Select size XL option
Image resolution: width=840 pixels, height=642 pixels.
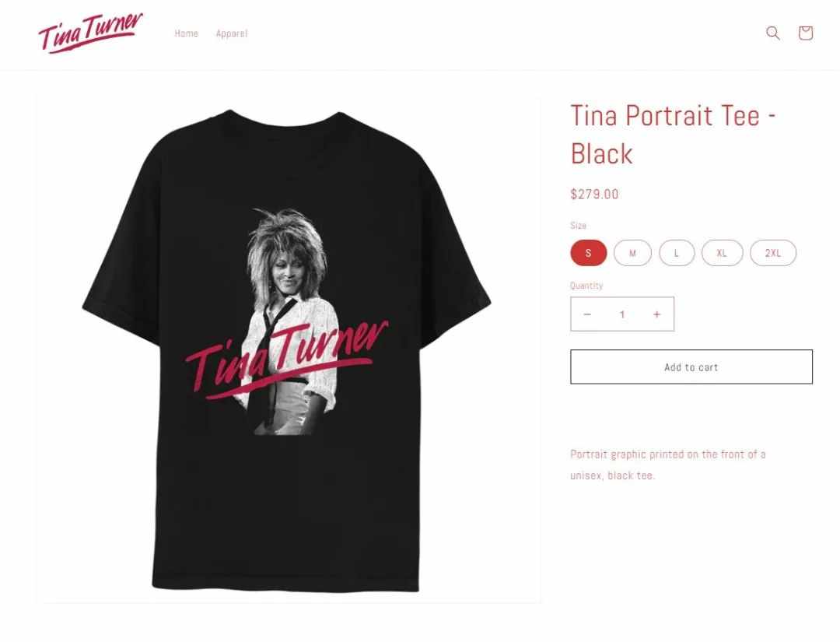[x=722, y=253]
